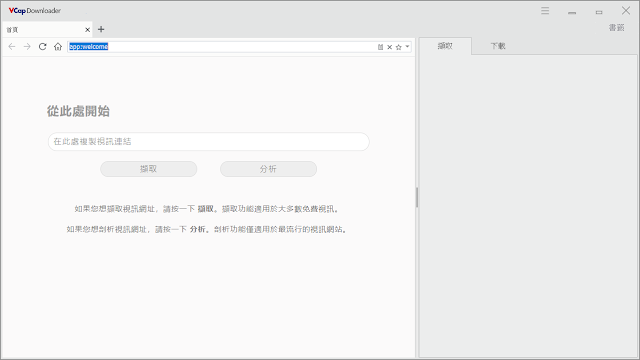Go forward with the arrow icon
640x360 pixels.
(x=27, y=47)
